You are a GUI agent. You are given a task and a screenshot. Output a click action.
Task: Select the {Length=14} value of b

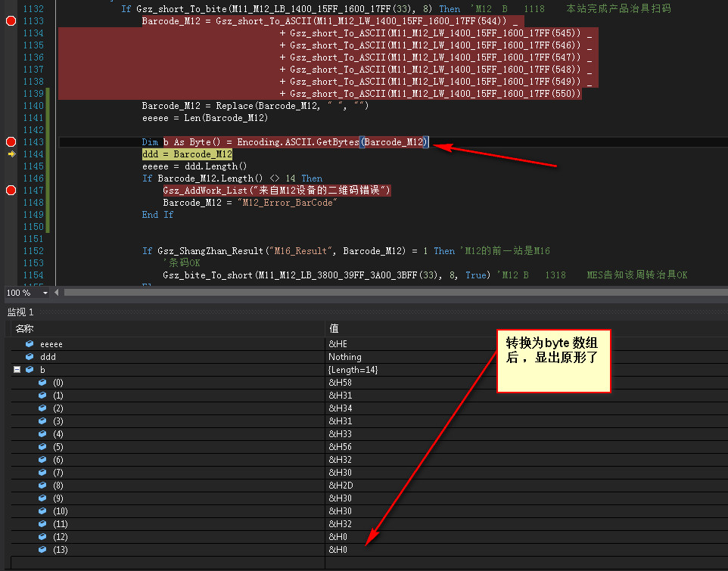pos(353,370)
